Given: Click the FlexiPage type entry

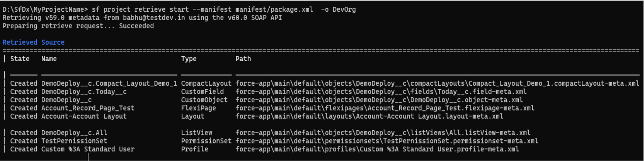Looking at the screenshot, I should click(198, 108).
